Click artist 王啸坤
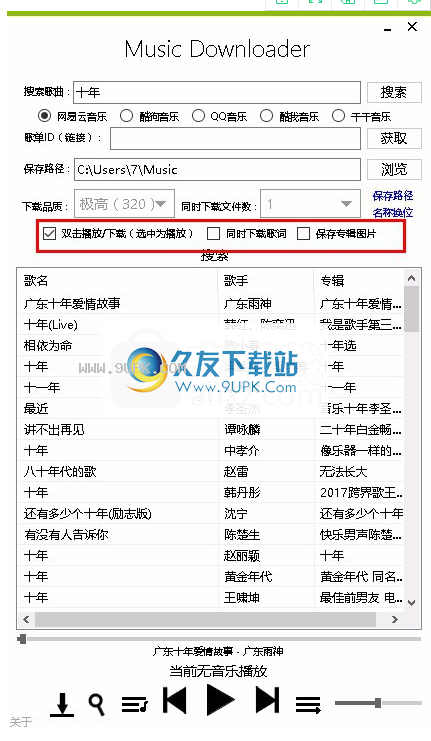This screenshot has height=741, width=431. click(242, 597)
